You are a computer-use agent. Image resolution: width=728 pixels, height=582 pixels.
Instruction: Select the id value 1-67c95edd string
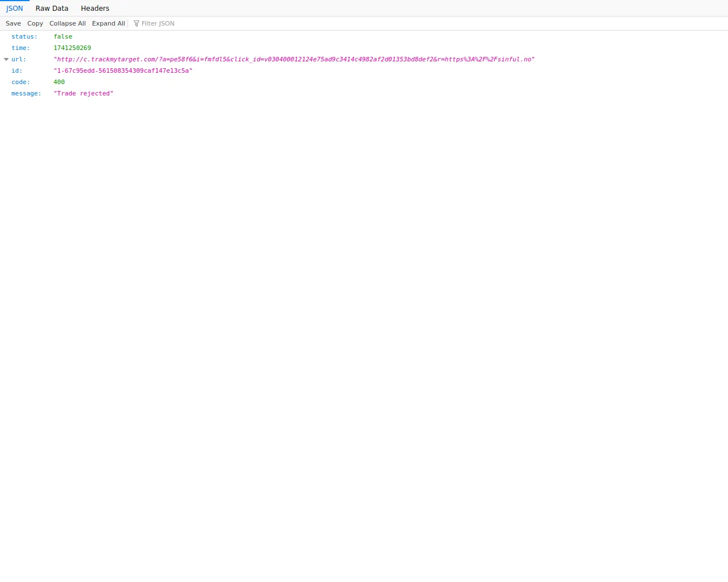(123, 70)
